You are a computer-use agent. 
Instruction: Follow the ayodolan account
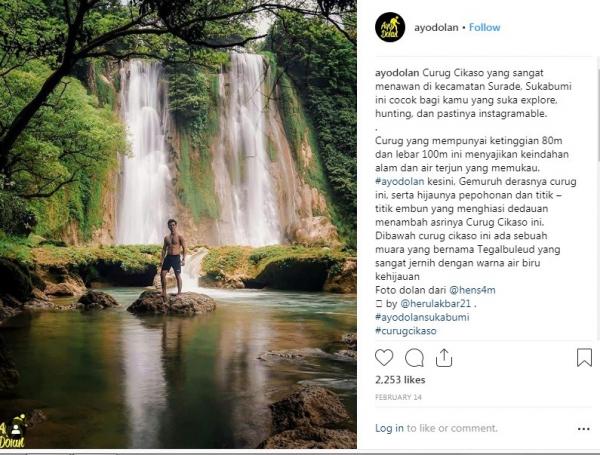[x=485, y=27]
